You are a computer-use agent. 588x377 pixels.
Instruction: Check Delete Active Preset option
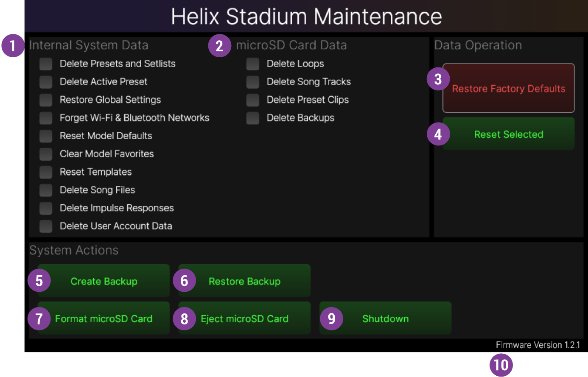[45, 81]
